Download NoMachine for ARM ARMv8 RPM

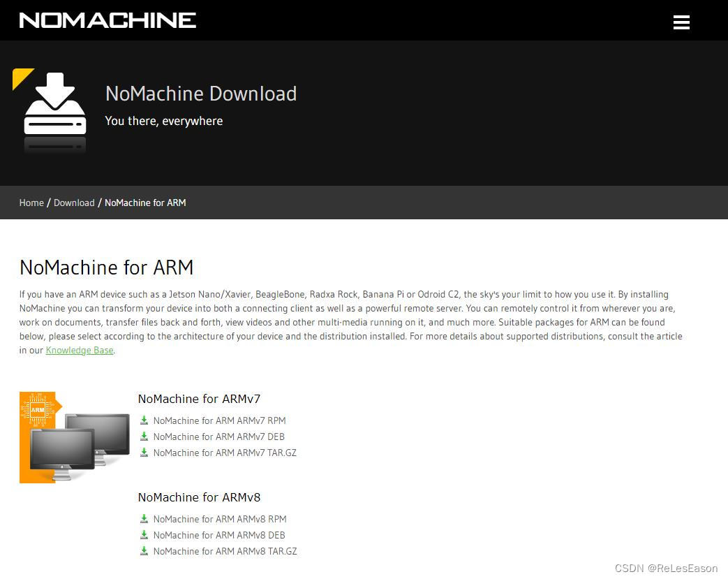point(220,519)
